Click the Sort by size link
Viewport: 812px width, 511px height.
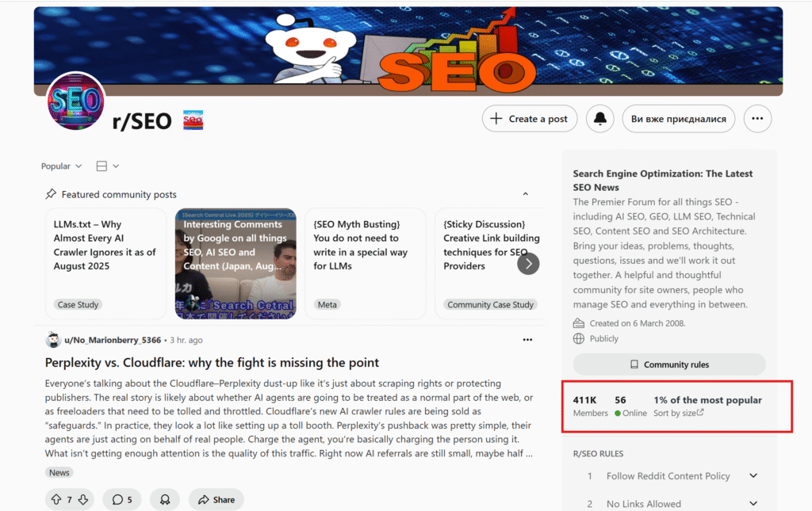click(679, 413)
